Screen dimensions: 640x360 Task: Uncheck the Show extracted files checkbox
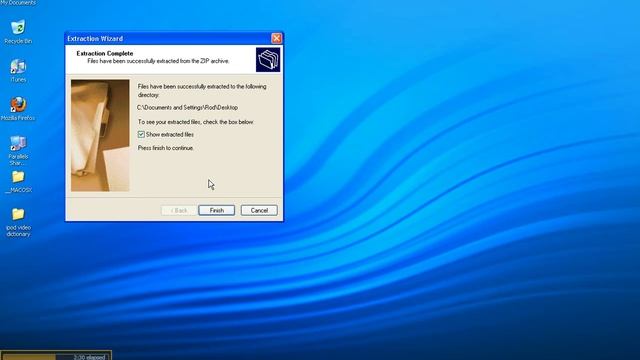point(141,134)
